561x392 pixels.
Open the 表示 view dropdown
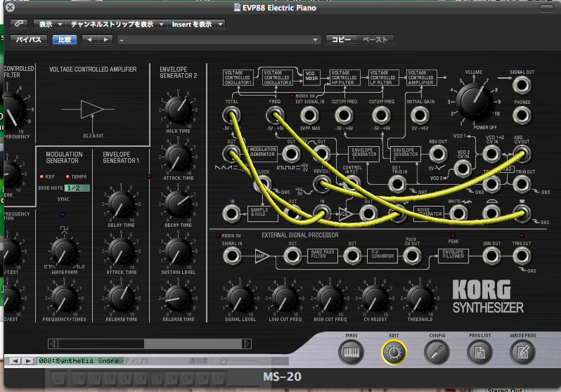49,24
